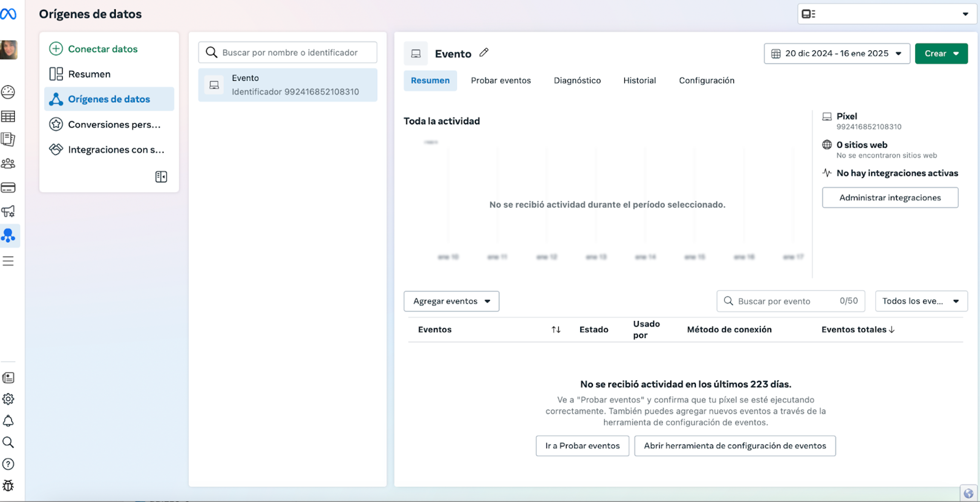Expand the Crear dropdown button

click(941, 54)
